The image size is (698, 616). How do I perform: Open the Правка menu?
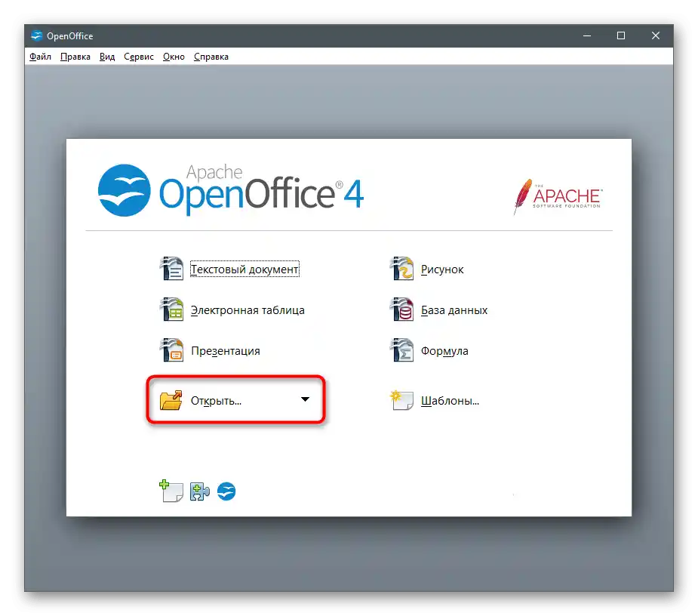pyautogui.click(x=75, y=57)
